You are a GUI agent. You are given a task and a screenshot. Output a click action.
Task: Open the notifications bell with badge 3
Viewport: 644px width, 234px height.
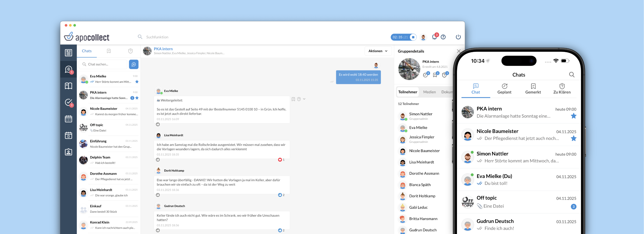[435, 37]
